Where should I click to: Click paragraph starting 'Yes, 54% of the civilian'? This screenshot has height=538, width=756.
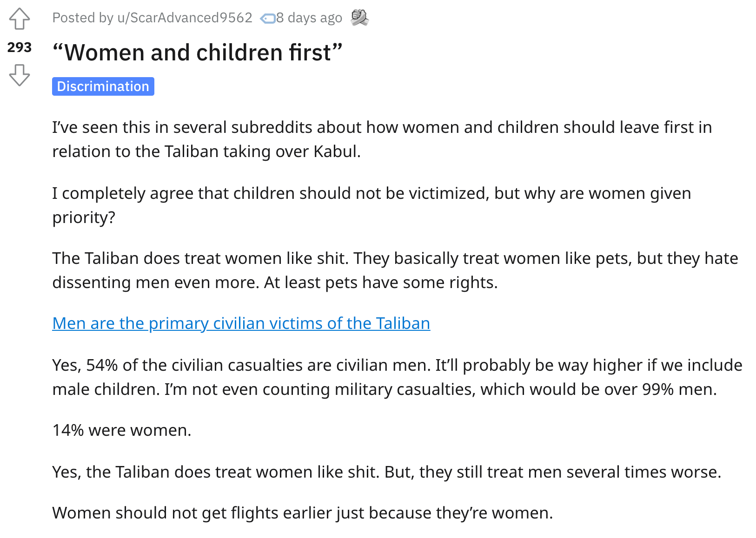397,377
